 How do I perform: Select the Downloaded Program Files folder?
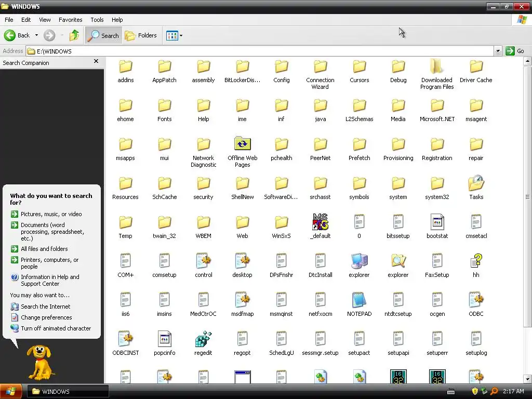pos(437,74)
